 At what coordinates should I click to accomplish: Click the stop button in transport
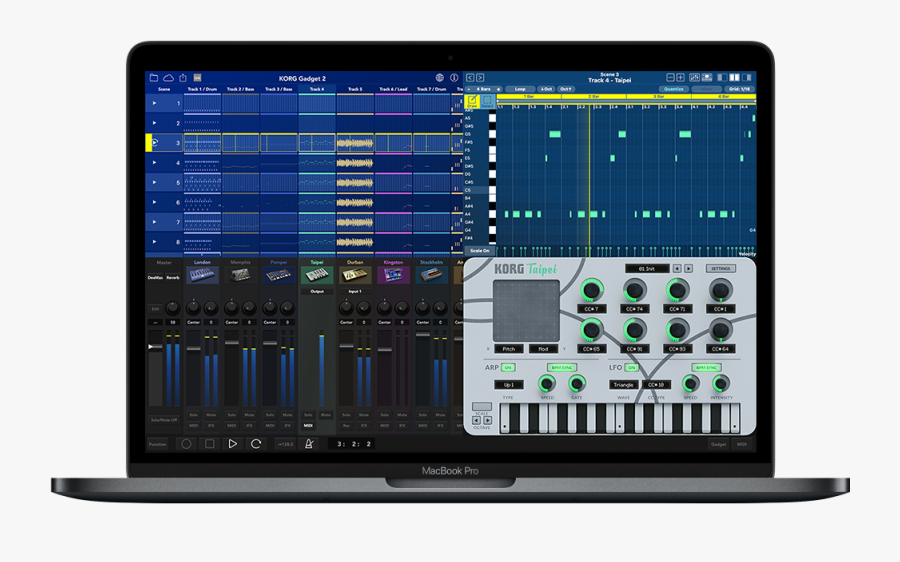click(210, 444)
